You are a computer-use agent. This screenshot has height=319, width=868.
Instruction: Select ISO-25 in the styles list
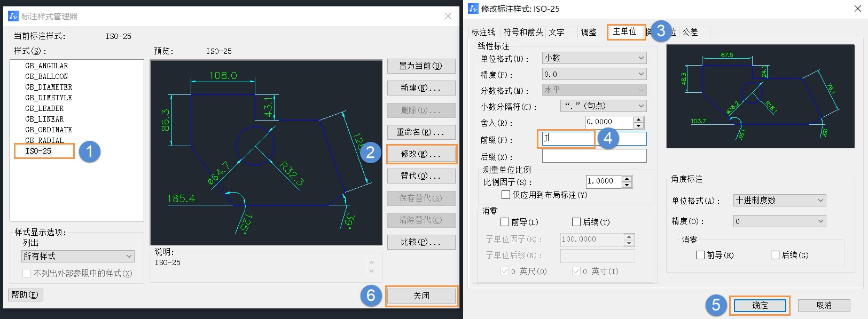38,151
